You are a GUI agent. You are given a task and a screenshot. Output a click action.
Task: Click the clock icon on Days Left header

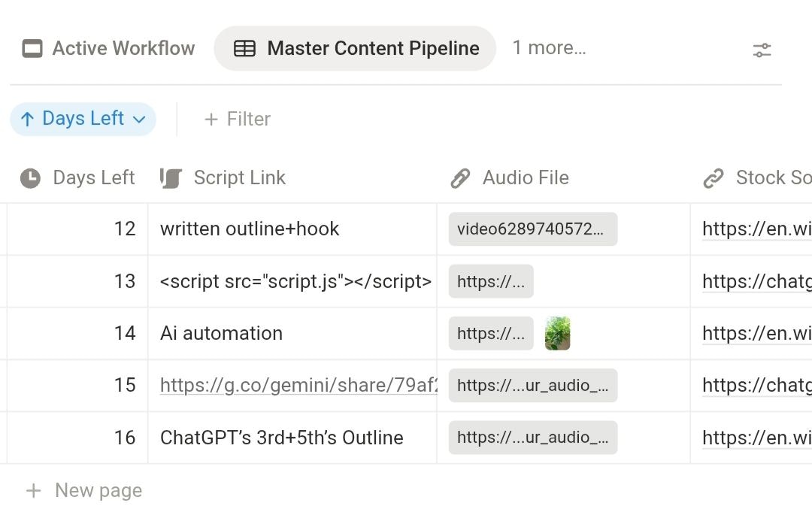(x=29, y=177)
